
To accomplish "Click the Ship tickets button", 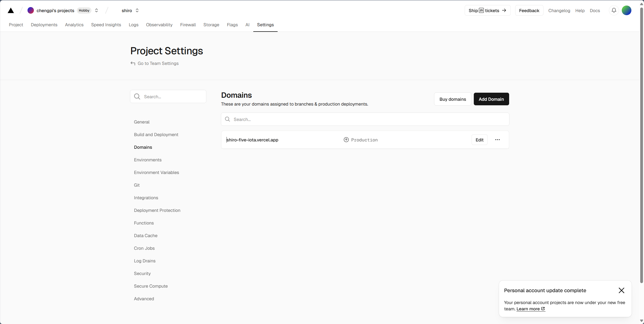I will point(487,10).
